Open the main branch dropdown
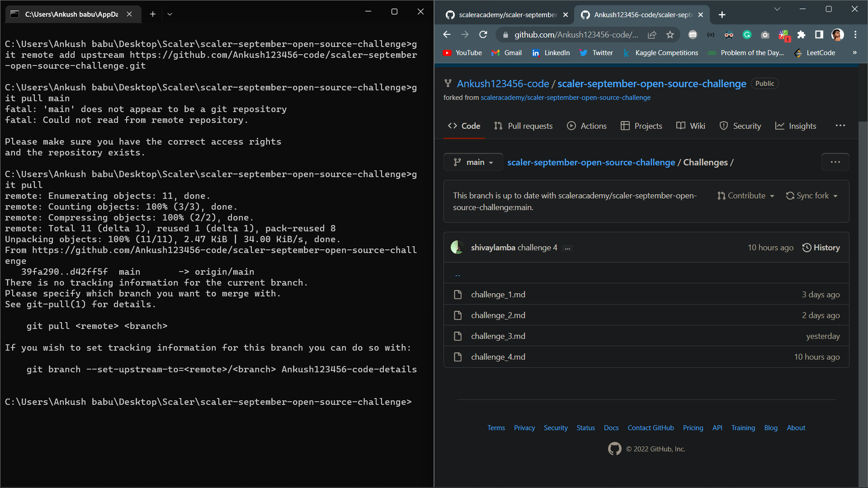Viewport: 868px width, 488px height. pos(473,162)
